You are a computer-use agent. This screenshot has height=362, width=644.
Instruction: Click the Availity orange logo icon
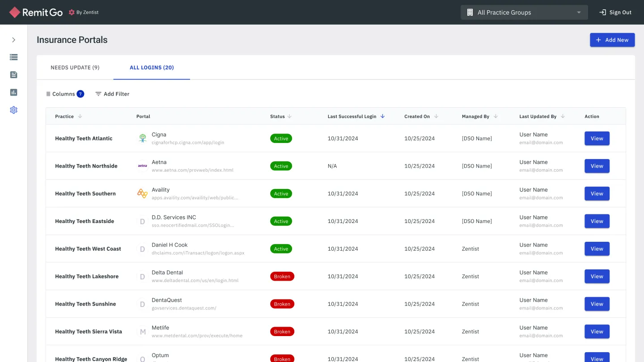(x=142, y=194)
